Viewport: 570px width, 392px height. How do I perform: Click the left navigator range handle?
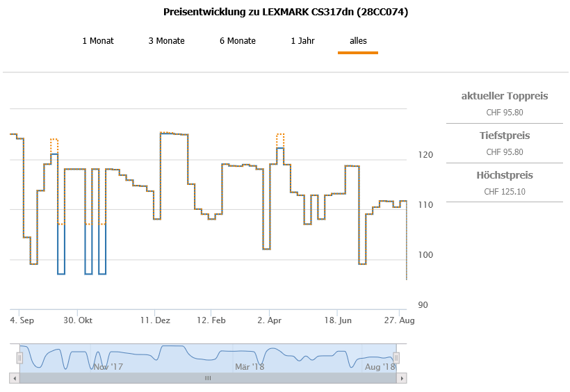[x=19, y=358]
